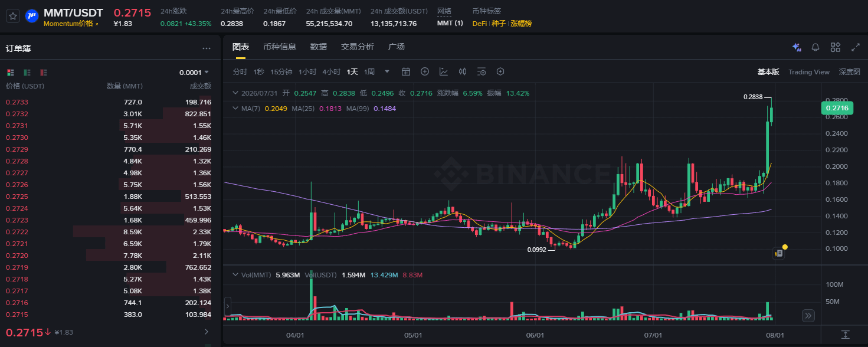This screenshot has width=868, height=347.
Task: Click the MA(25) indicator label
Action: [302, 109]
